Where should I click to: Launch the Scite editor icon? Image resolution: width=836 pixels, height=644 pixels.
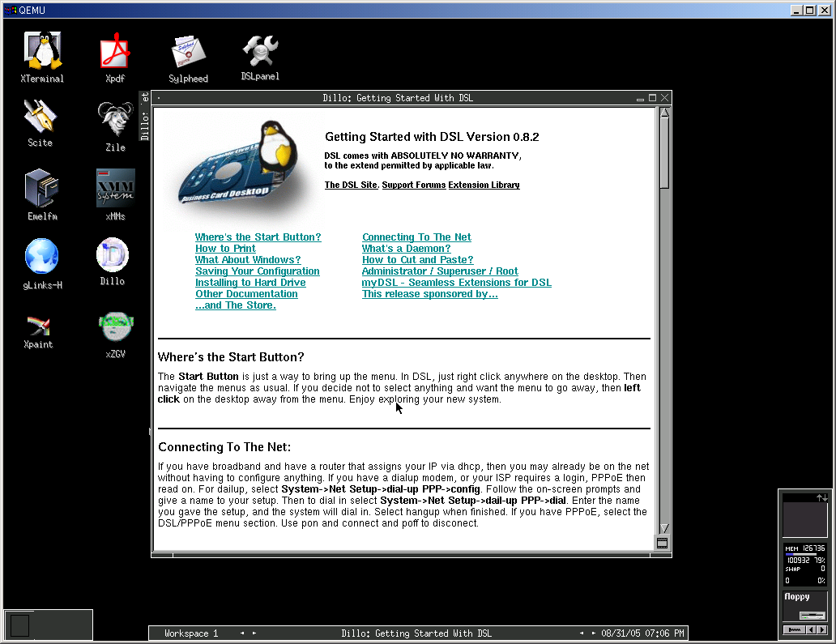[x=40, y=123]
